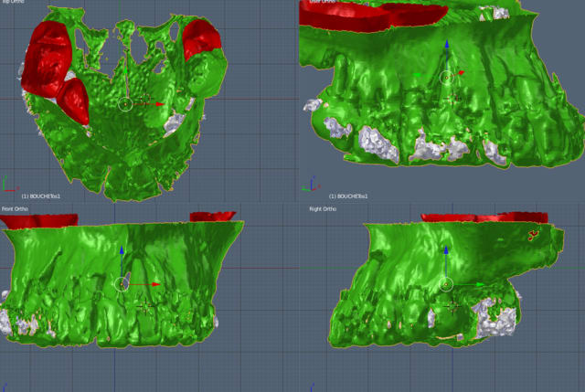Screen dimensions: 585x392
Task: Click axis orientation indicator in top-right viewport corner
Action: pyautogui.click(x=312, y=185)
